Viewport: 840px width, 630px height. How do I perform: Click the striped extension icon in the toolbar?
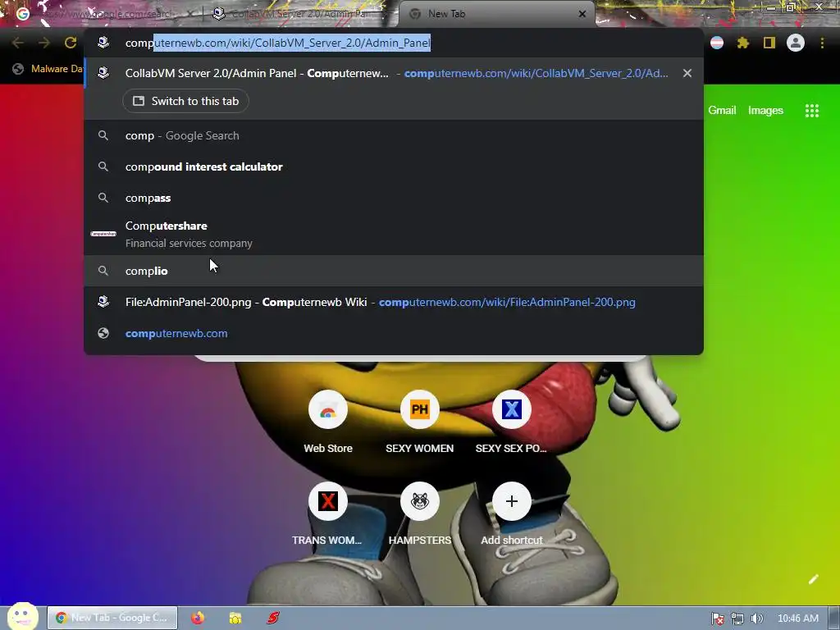717,43
